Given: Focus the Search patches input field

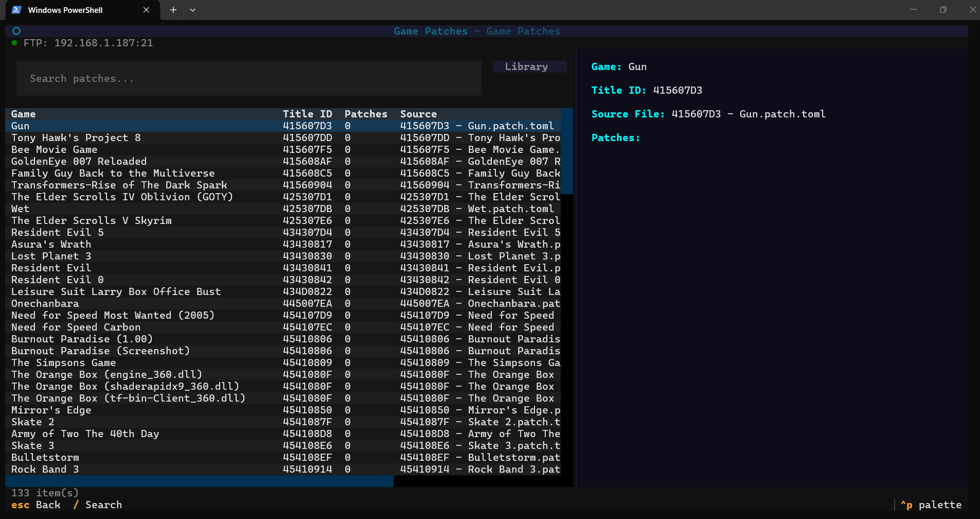Looking at the screenshot, I should pos(249,79).
